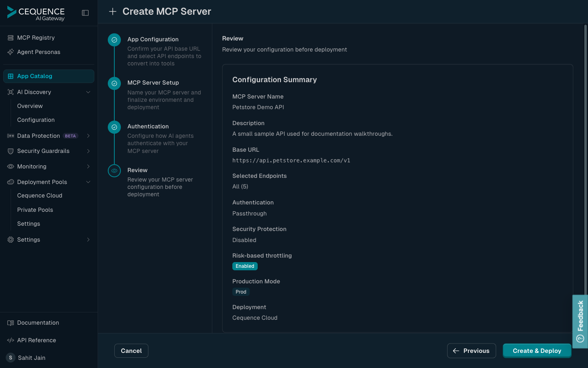This screenshot has height=368, width=588.
Task: Open AI Discovery Configuration
Action: pos(36,120)
